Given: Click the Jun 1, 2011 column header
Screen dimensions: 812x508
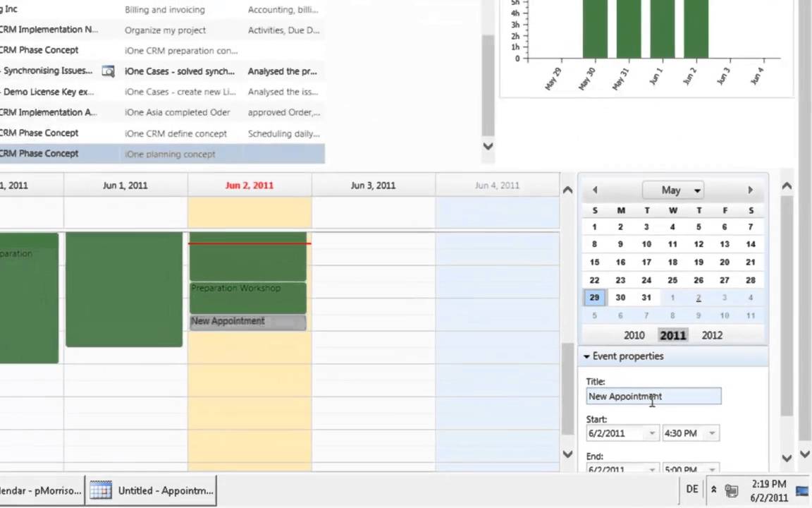Looking at the screenshot, I should [x=125, y=186].
